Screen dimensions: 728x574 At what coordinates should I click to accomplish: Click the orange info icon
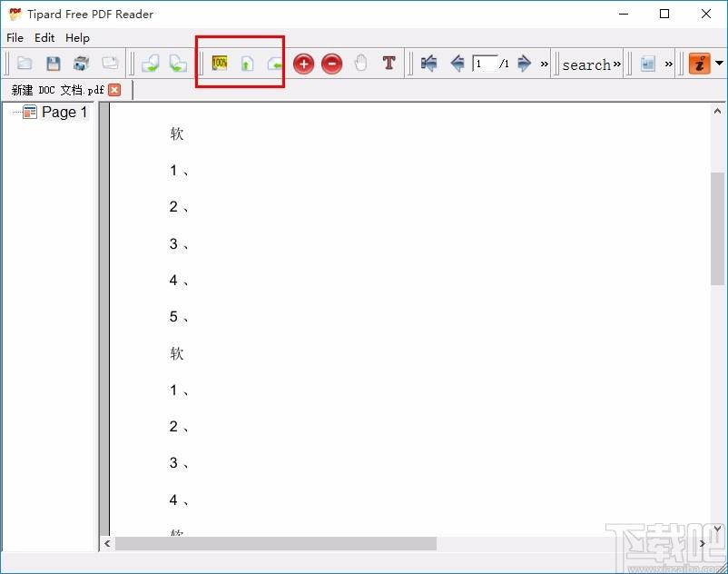[x=700, y=64]
